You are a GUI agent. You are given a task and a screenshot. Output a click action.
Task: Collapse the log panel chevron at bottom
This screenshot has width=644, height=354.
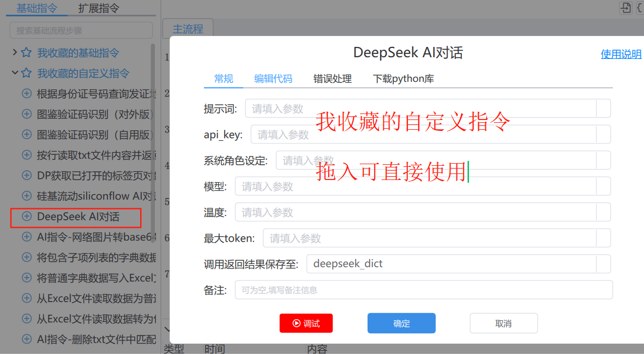tap(167, 329)
